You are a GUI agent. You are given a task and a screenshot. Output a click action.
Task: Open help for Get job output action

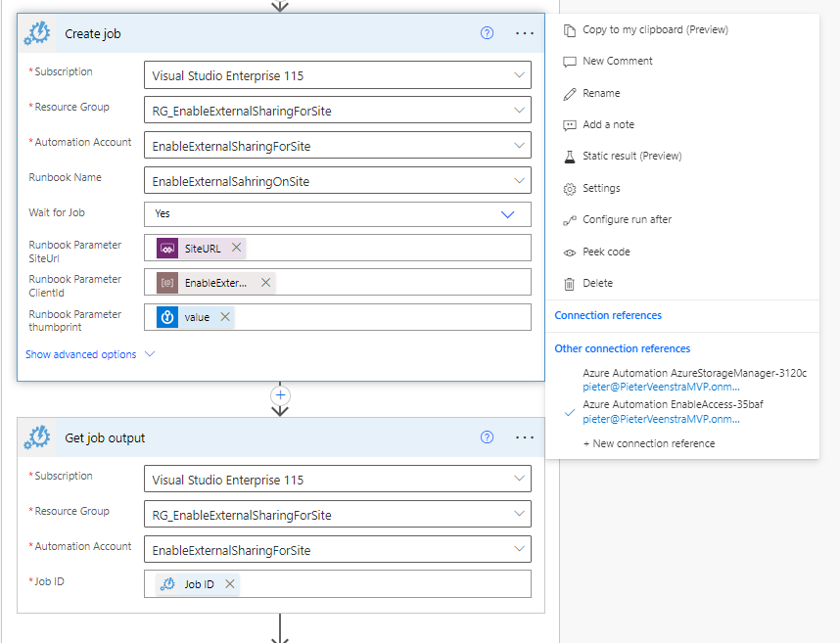pos(487,437)
